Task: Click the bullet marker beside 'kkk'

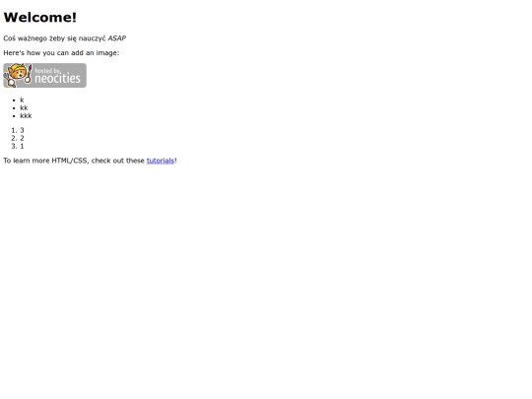Action: [x=14, y=116]
